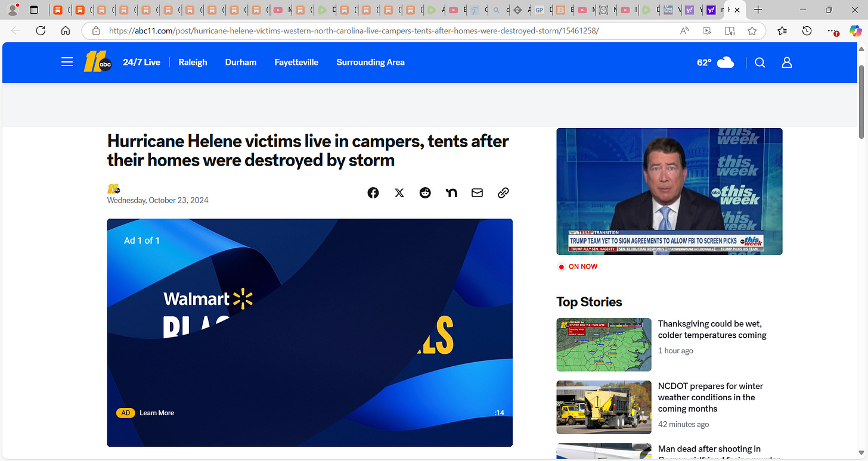Select Fayetteville in the navigation bar
The width and height of the screenshot is (868, 461).
(x=296, y=62)
